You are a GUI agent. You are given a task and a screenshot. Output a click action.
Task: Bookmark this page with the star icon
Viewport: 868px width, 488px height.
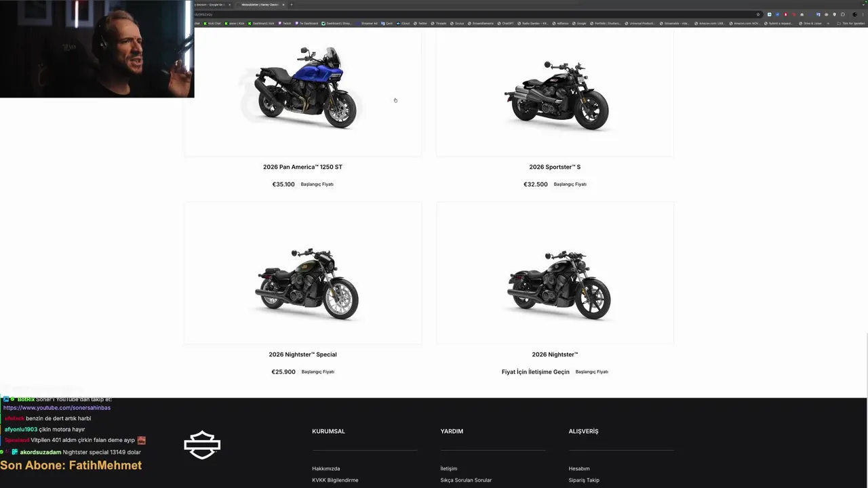pos(758,14)
